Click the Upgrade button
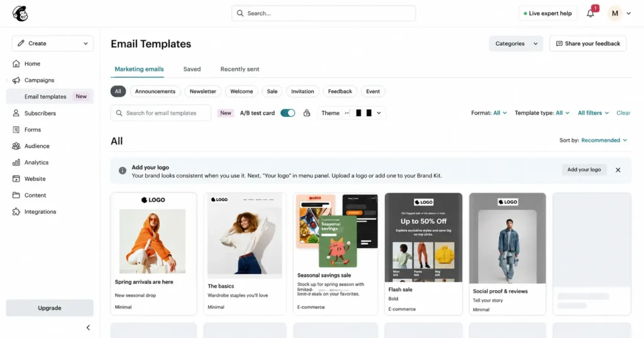The height and width of the screenshot is (338, 644). 50,308
